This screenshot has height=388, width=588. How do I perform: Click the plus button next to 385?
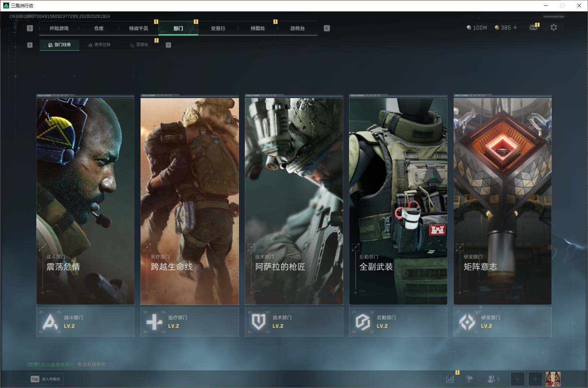[515, 28]
